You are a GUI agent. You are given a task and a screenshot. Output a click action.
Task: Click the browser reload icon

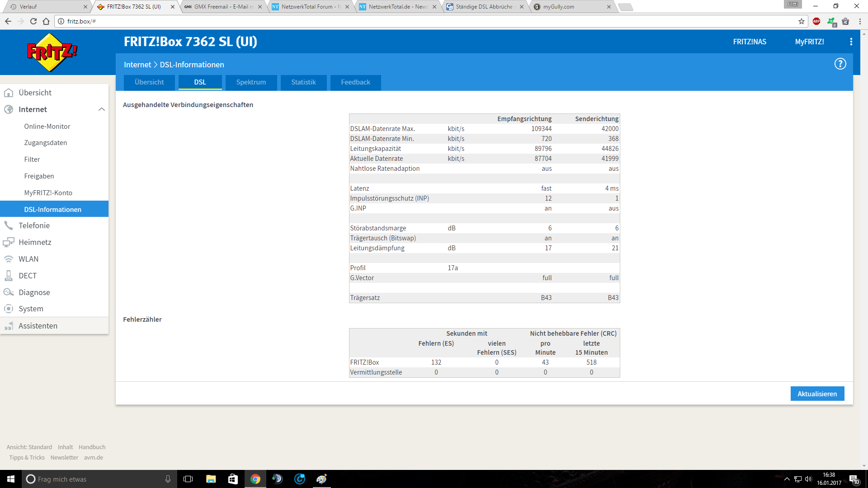coord(33,21)
